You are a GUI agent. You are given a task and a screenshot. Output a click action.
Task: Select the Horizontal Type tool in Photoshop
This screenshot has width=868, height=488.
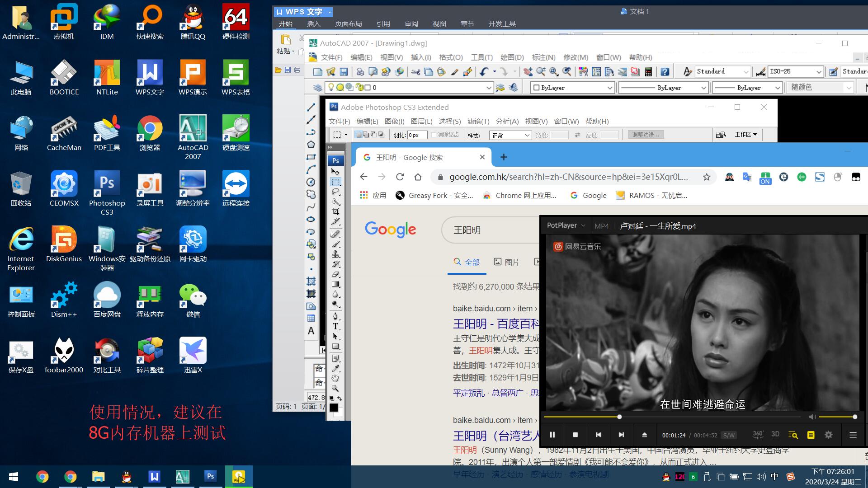pyautogui.click(x=335, y=326)
